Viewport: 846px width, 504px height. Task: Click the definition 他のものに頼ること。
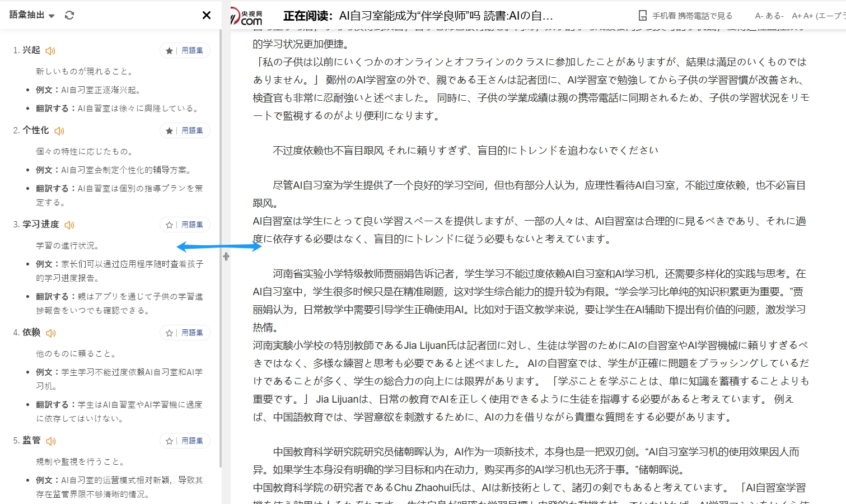(x=77, y=353)
